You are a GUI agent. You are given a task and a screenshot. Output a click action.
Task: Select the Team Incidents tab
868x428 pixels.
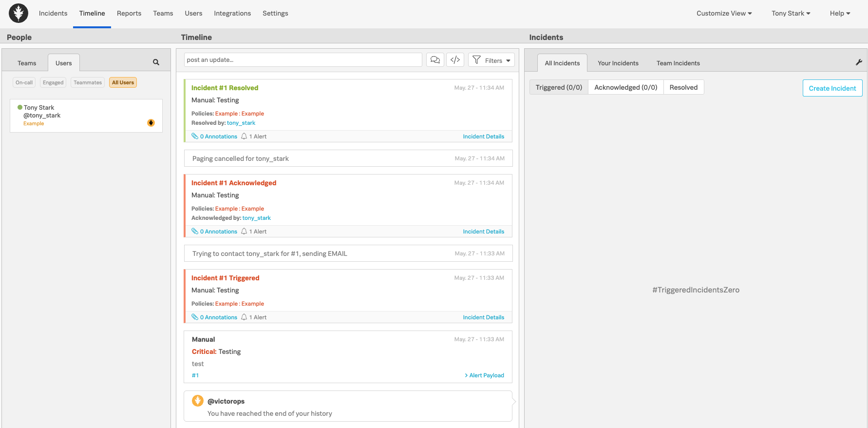click(678, 63)
